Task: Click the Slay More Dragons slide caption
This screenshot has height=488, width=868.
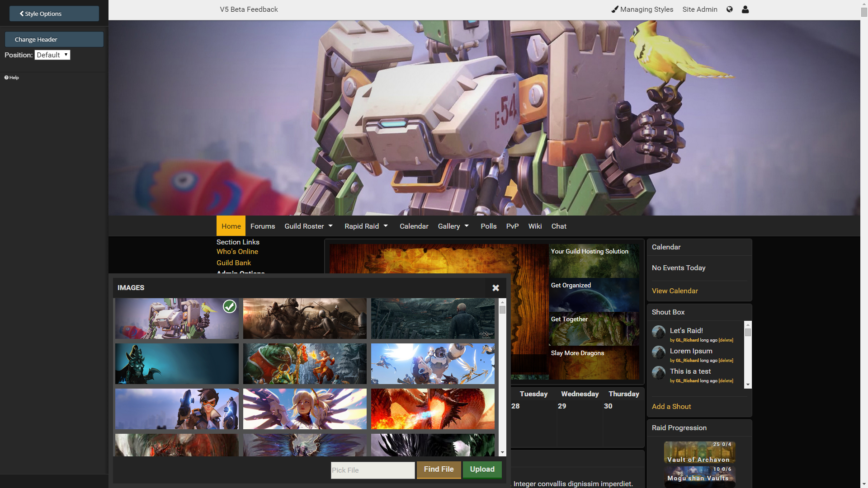Action: pos(577,353)
